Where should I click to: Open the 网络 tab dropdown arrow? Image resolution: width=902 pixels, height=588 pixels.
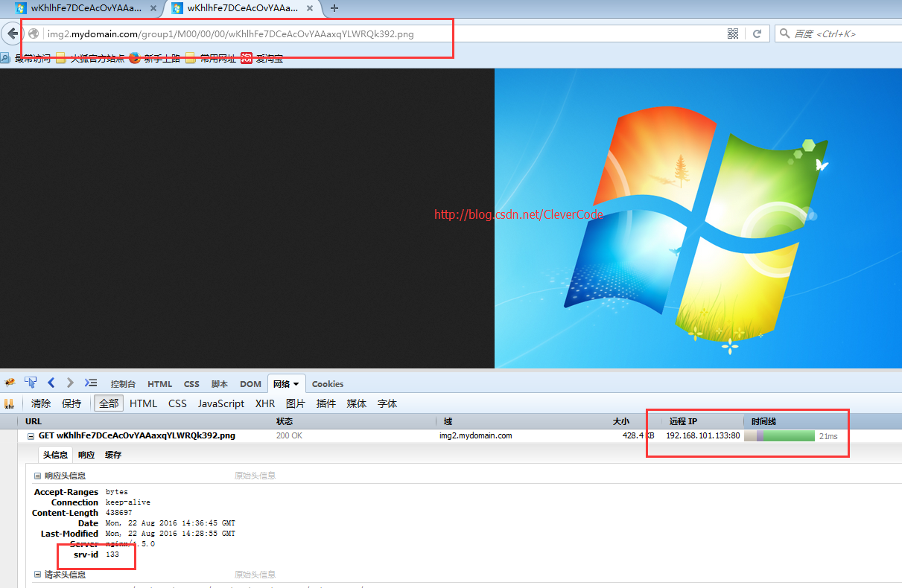(x=296, y=384)
